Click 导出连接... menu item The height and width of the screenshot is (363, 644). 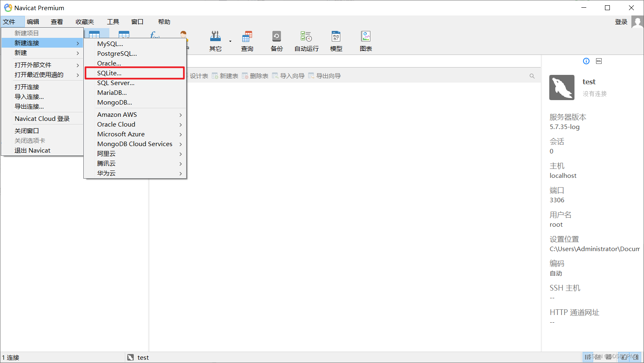(42, 107)
